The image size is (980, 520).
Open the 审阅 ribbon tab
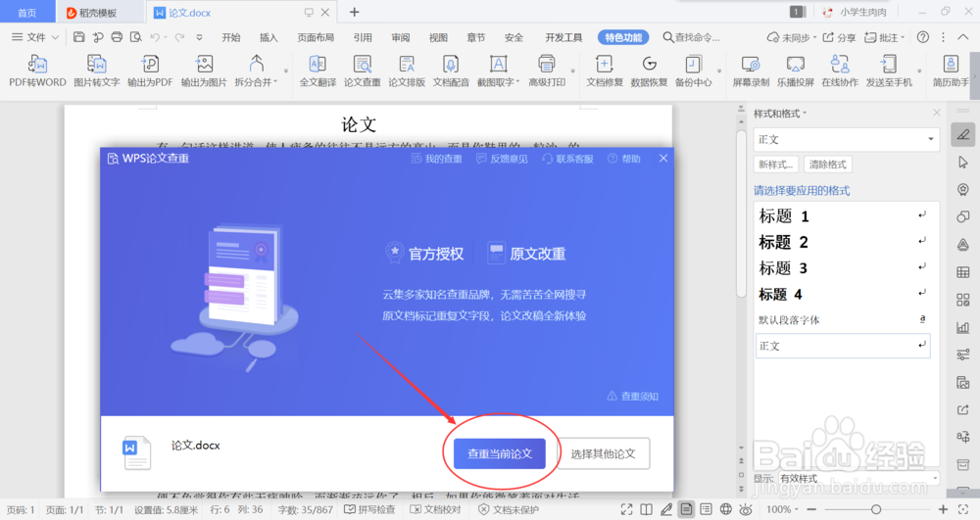click(401, 37)
